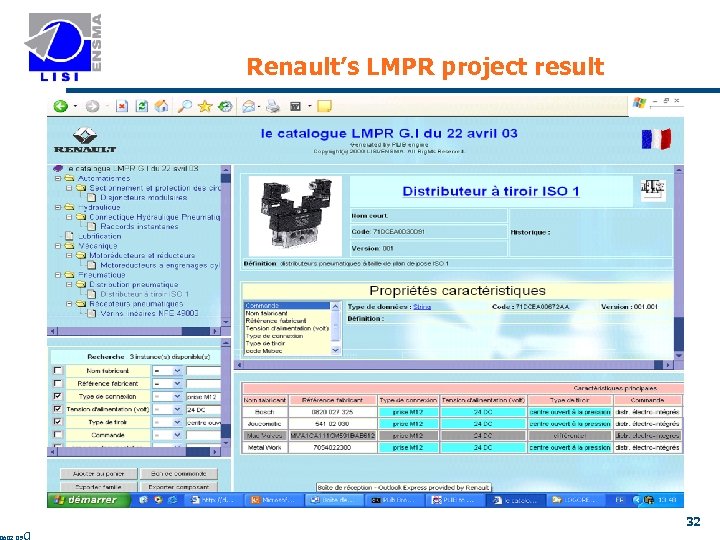720x540 pixels.
Task: Click the Mail envelope toolbar icon
Action: 248,107
